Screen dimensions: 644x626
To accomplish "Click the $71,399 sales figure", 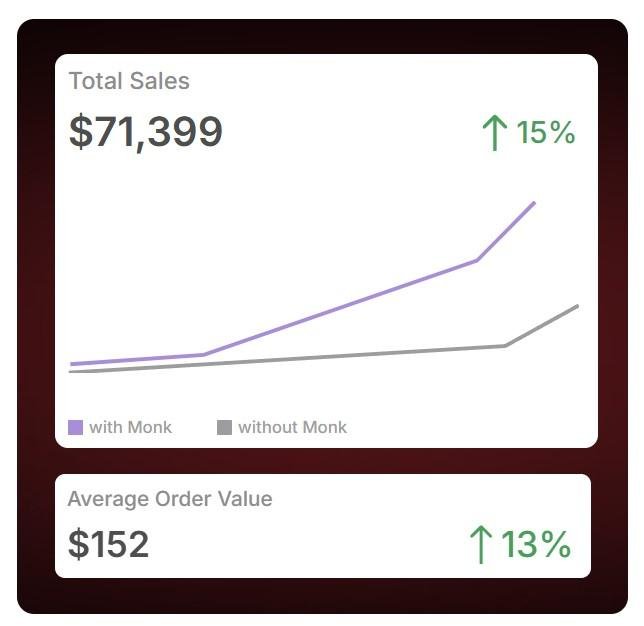I will (x=146, y=132).
